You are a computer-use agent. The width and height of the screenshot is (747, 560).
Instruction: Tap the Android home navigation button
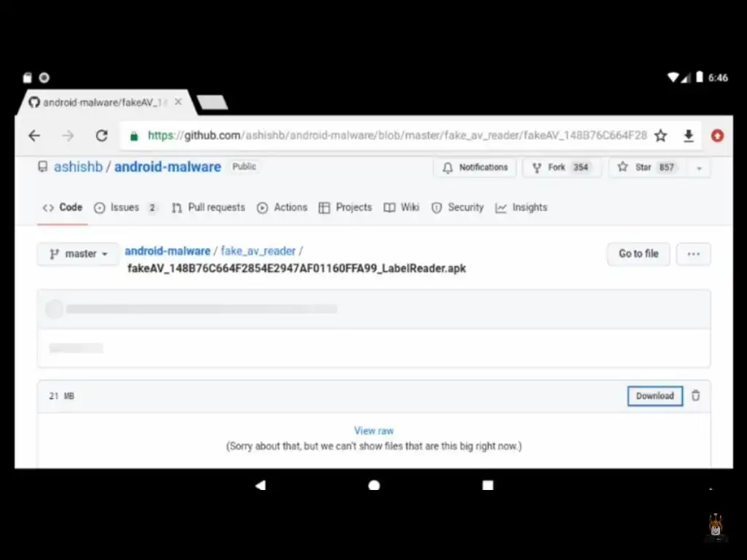374,485
